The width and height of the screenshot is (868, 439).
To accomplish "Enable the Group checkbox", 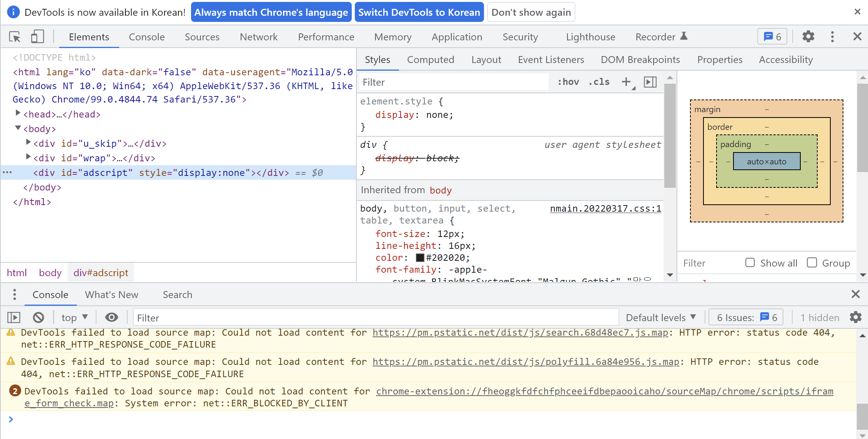I will click(812, 263).
